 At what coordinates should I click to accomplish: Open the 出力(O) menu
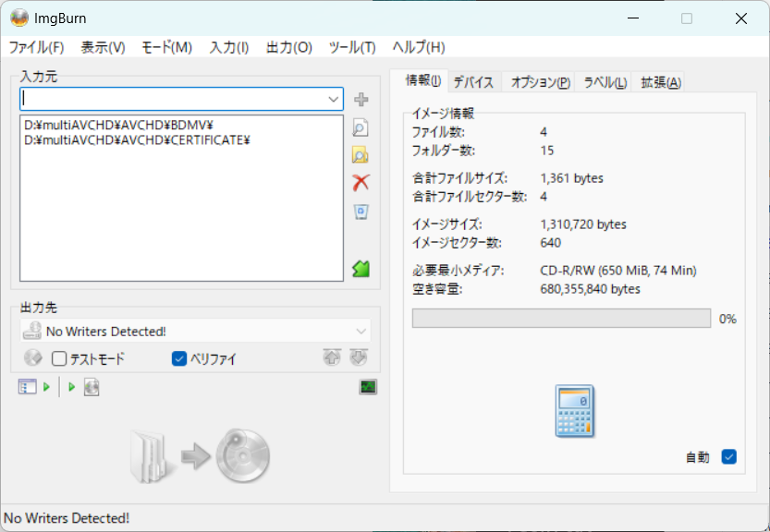pos(288,47)
